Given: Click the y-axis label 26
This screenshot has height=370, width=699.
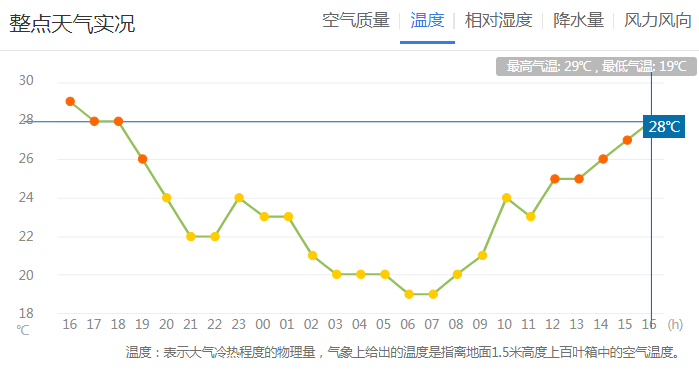Looking at the screenshot, I should coord(26,159).
